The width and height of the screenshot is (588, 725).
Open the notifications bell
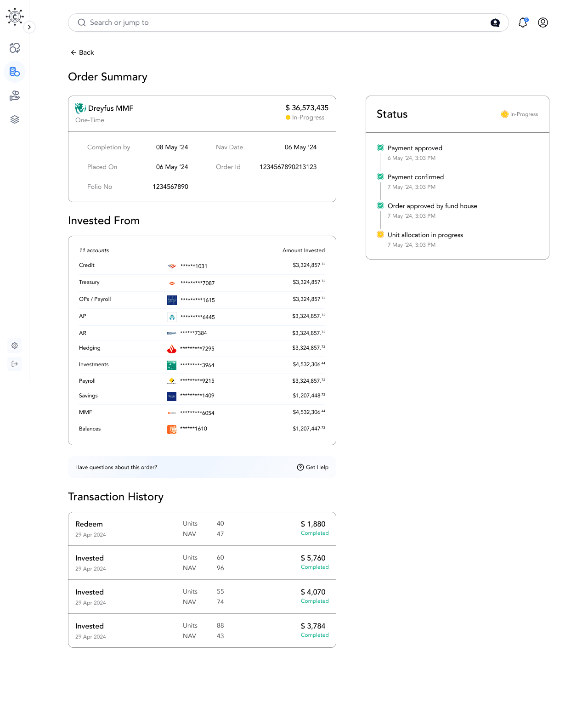[x=523, y=23]
